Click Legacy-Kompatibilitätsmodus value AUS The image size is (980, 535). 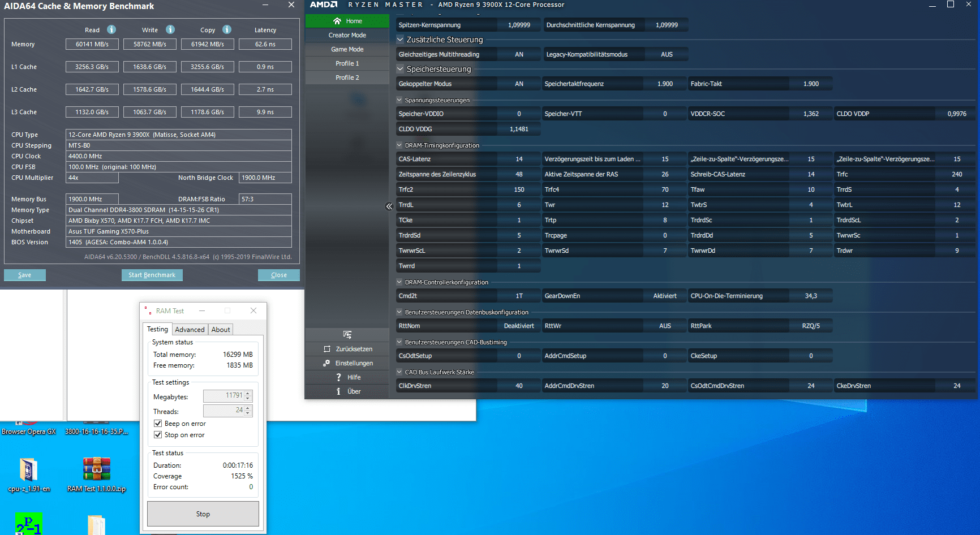pyautogui.click(x=667, y=54)
